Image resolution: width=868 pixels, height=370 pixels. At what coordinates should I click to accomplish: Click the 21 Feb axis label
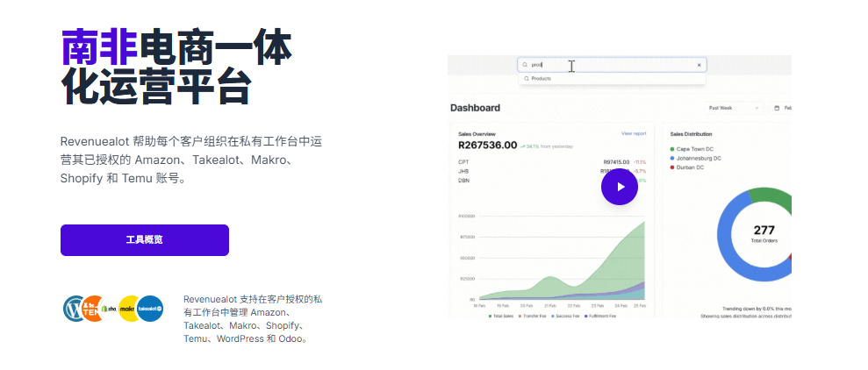pos(549,306)
